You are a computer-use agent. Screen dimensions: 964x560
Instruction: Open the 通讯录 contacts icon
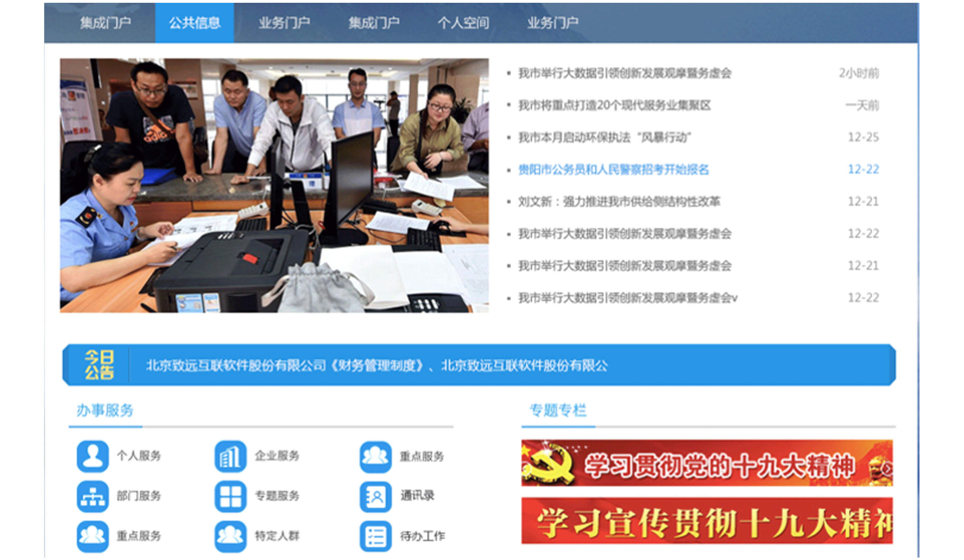pyautogui.click(x=375, y=497)
